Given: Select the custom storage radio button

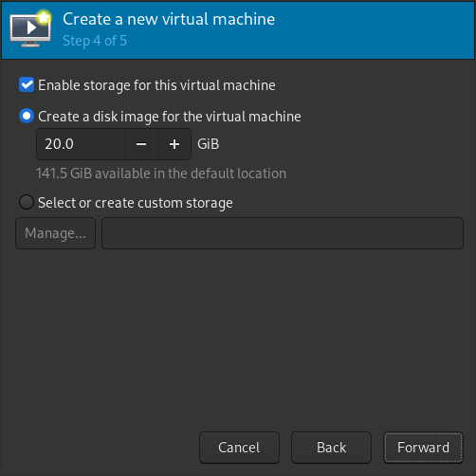Looking at the screenshot, I should pos(27,202).
